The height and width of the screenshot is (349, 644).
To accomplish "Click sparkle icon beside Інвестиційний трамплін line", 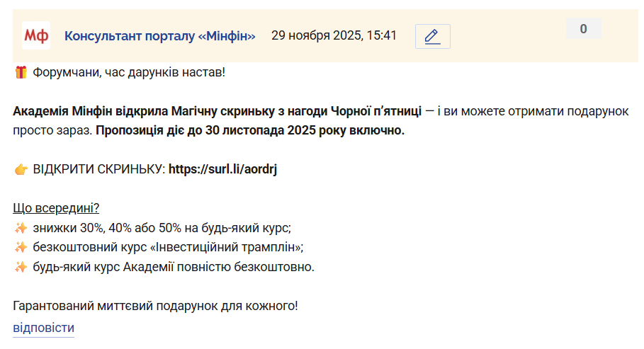I will 21,247.
